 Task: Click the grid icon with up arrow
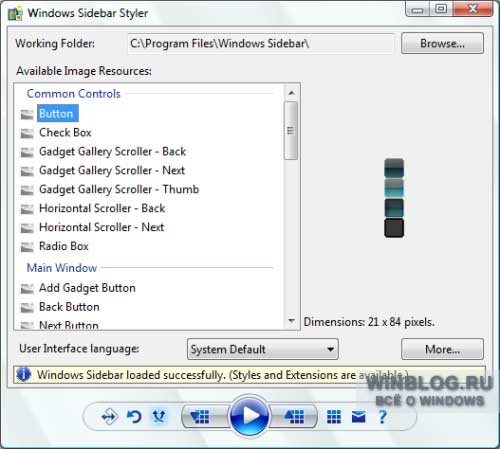pos(294,416)
